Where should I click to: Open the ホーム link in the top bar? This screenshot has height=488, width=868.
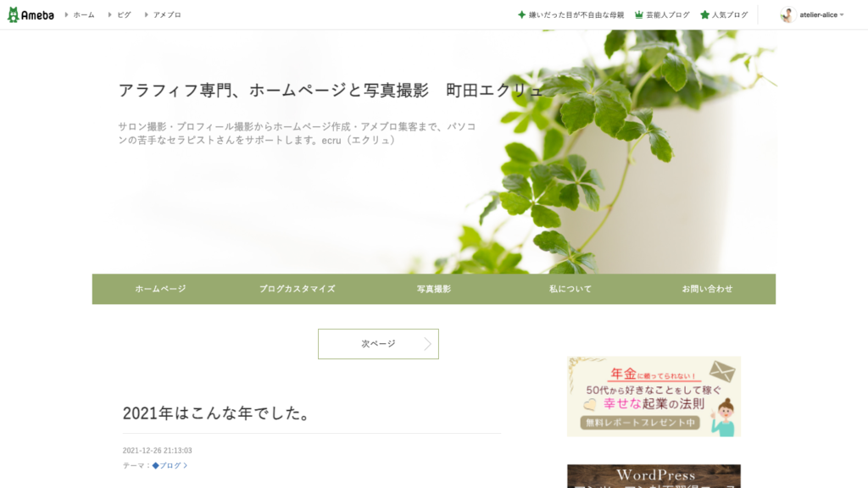84,15
